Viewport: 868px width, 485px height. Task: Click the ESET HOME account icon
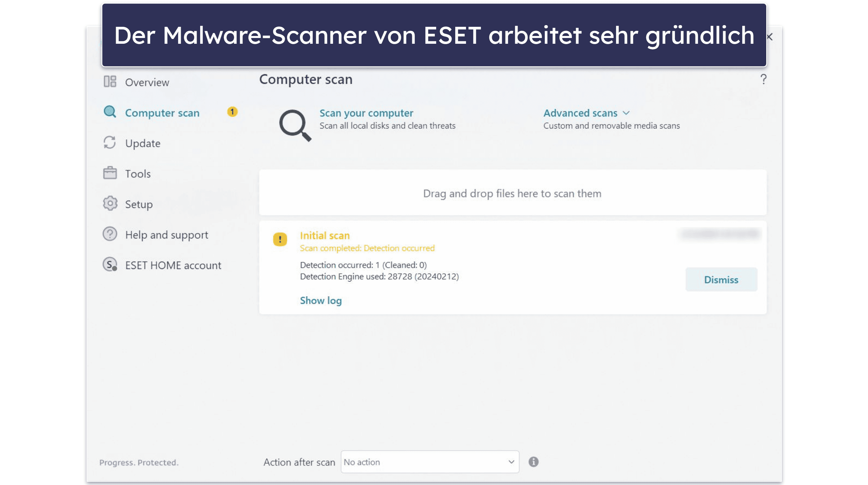pos(111,265)
